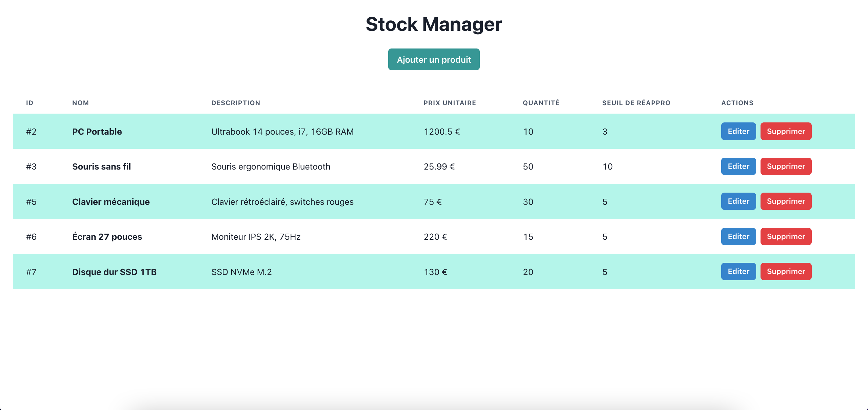Click the #7 ID cell
The width and height of the screenshot is (868, 410).
31,272
